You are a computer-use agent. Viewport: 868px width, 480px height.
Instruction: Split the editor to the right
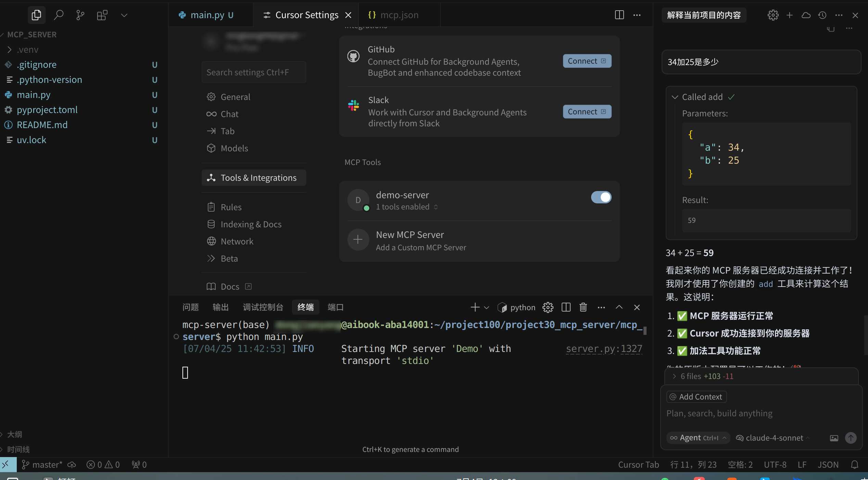(619, 15)
